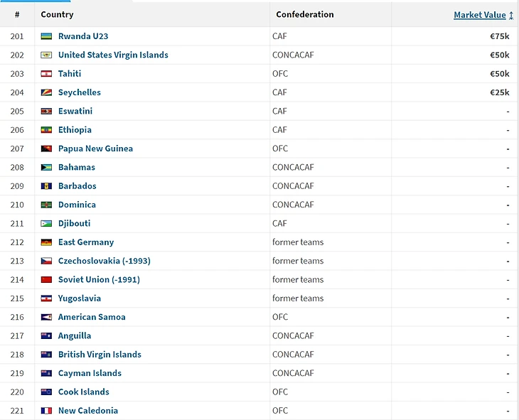This screenshot has width=519, height=420.
Task: Click the Market Value sort arrow icon
Action: [511, 15]
